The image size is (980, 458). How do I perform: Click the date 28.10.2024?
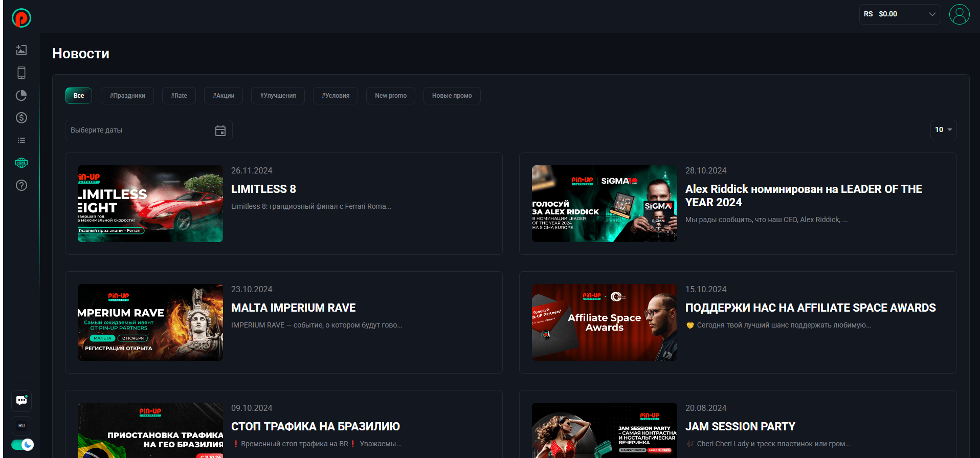(x=706, y=171)
